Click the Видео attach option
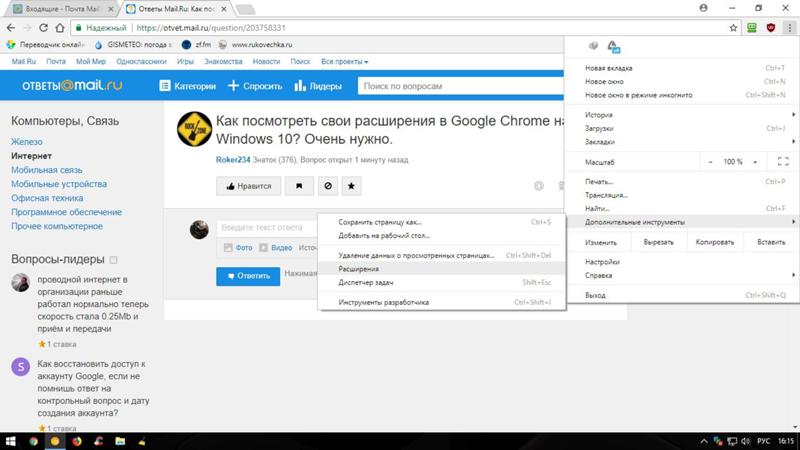800x450 pixels. (276, 247)
